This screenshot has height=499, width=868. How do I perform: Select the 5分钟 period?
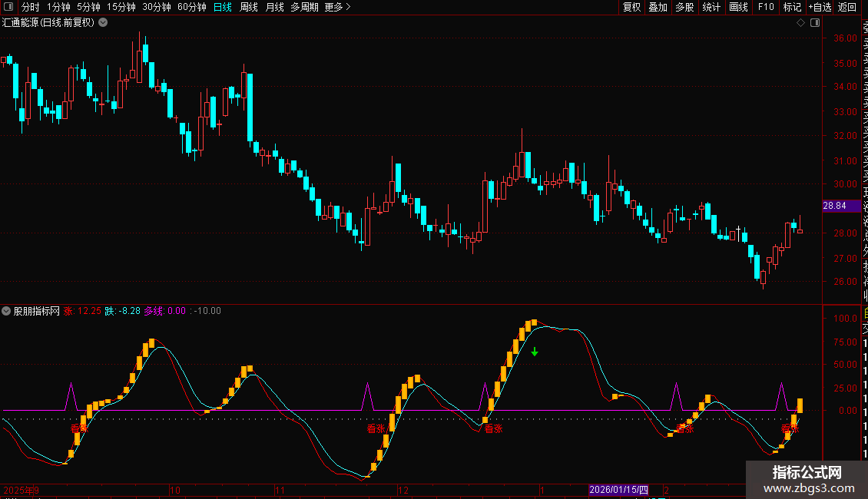click(x=88, y=7)
